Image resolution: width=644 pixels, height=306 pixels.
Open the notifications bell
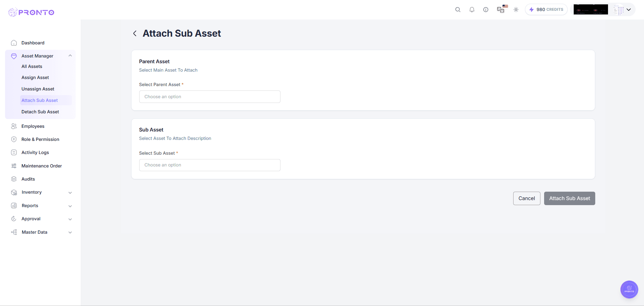coord(471,10)
